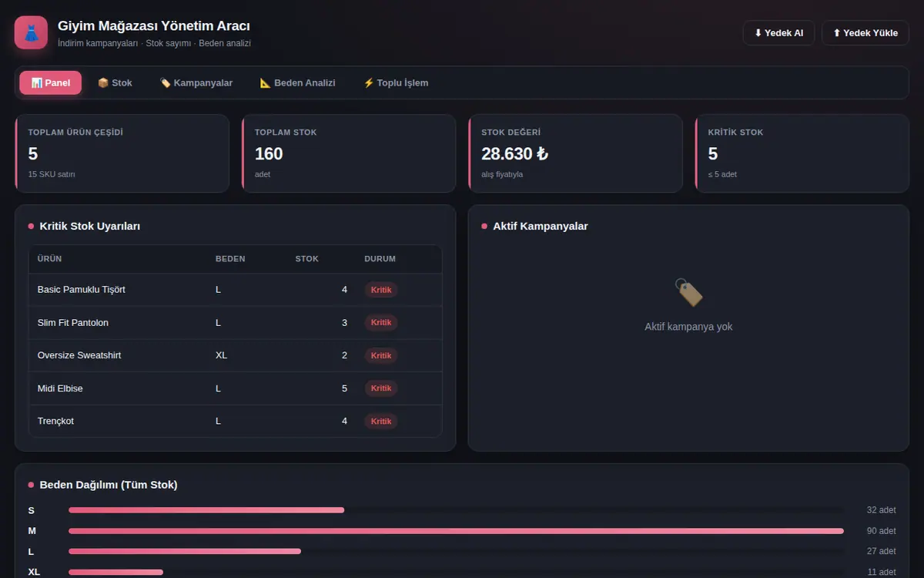Select the Slim Fit Pantolon row name
Viewport: 924px width, 578px height.
[x=73, y=323]
